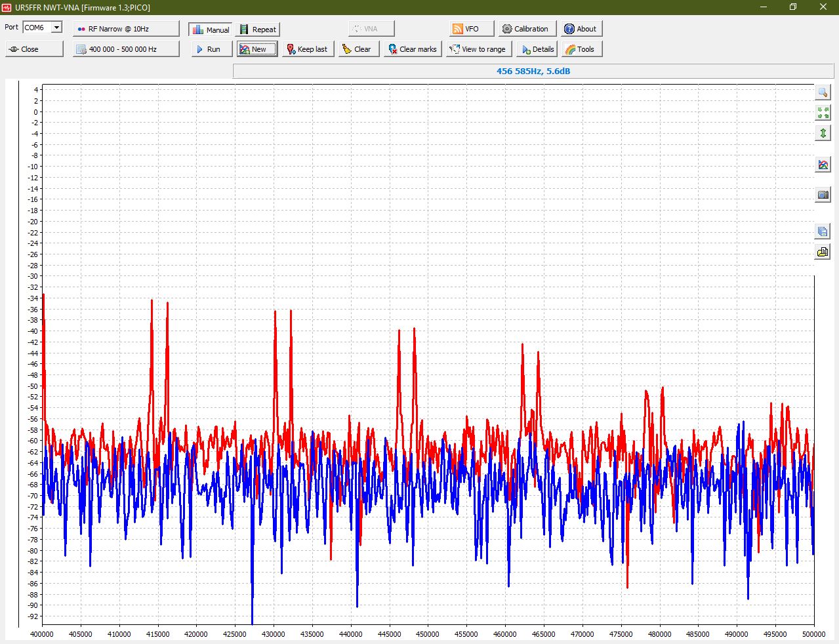This screenshot has height=644, width=839.
Task: Open the VFO panel
Action: point(471,29)
